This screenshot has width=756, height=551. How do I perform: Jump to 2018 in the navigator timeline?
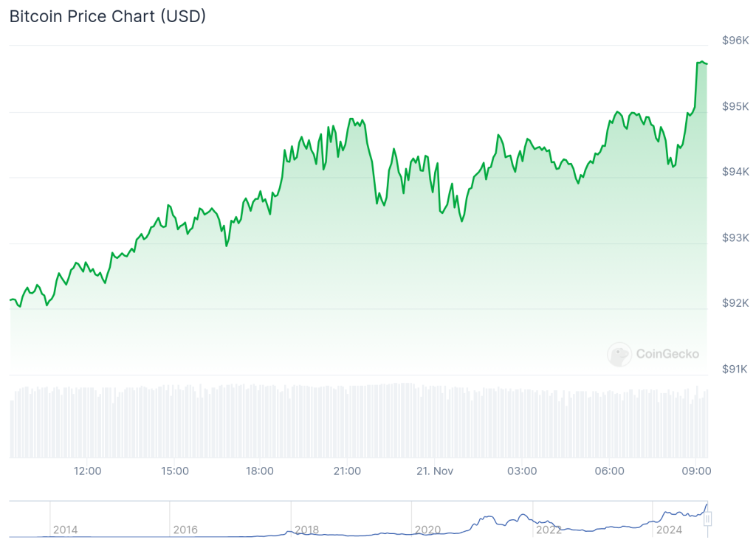tap(306, 530)
